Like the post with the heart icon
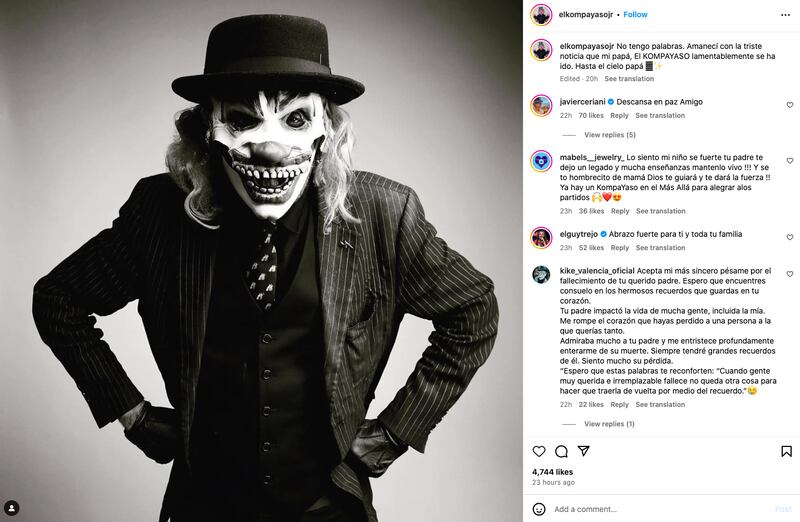Viewport: 800px width, 522px height. pos(540,451)
